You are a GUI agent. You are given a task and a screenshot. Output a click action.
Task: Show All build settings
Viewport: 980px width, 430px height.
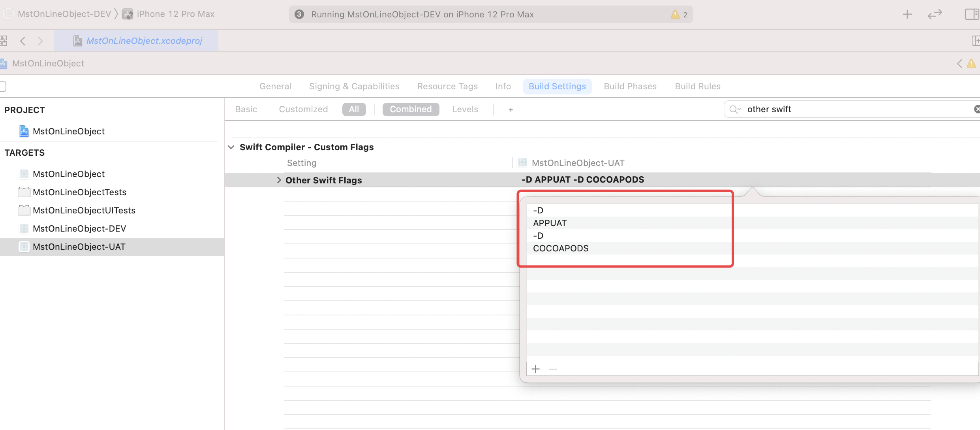354,109
